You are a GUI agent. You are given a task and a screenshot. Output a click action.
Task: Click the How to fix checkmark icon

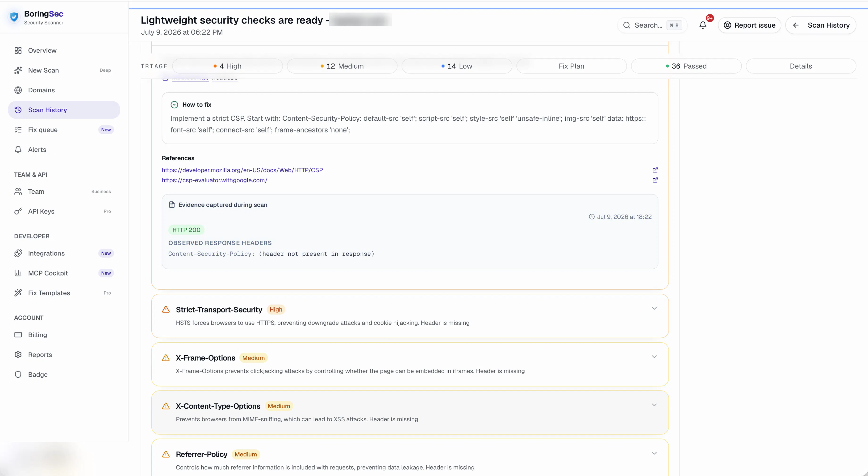pyautogui.click(x=174, y=105)
